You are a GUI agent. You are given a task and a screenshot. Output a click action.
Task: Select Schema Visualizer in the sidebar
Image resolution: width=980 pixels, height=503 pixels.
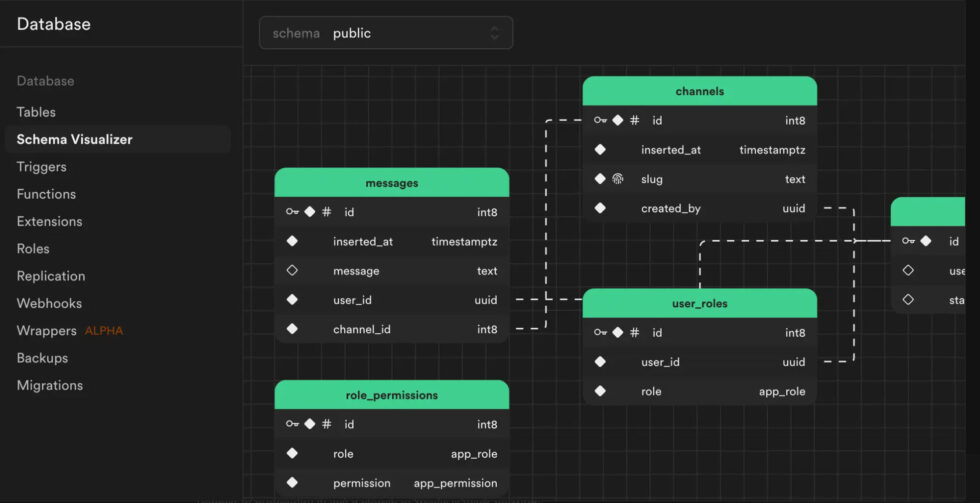pyautogui.click(x=74, y=140)
